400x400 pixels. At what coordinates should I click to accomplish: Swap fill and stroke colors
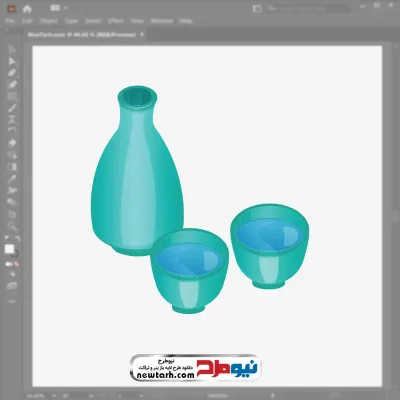tap(18, 239)
